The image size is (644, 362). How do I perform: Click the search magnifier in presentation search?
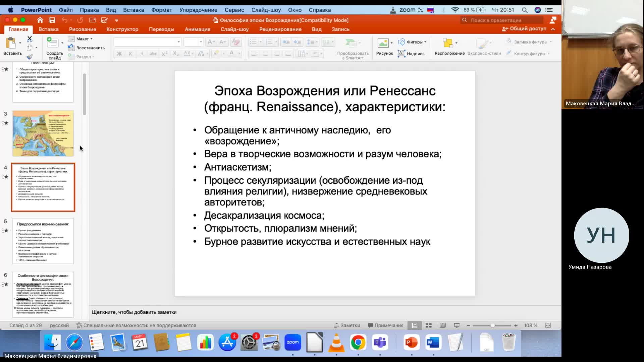pos(465,20)
